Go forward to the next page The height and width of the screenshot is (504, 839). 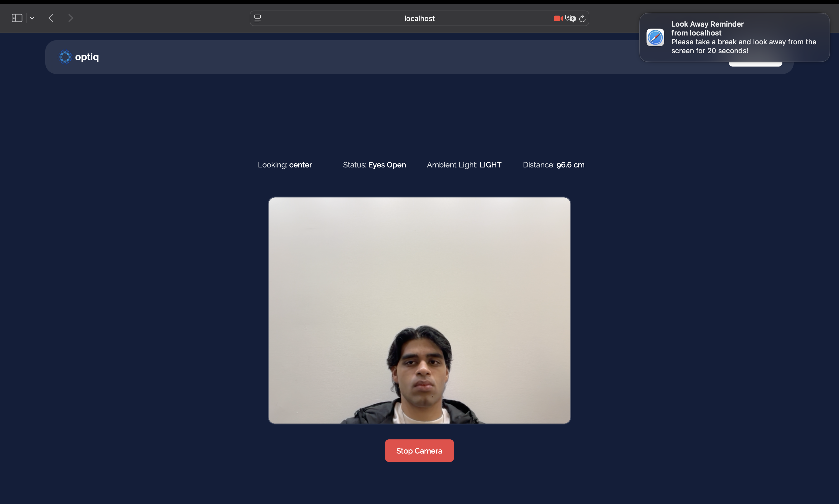(70, 18)
